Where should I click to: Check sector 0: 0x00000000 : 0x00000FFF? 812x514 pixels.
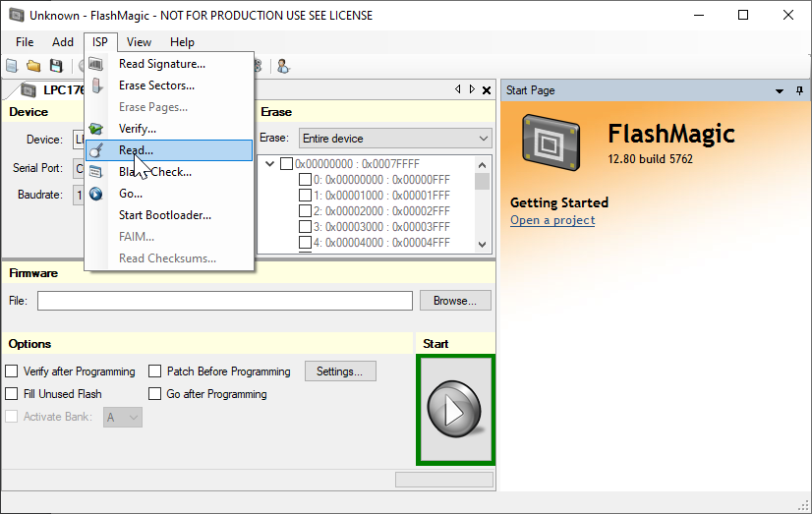(x=305, y=180)
